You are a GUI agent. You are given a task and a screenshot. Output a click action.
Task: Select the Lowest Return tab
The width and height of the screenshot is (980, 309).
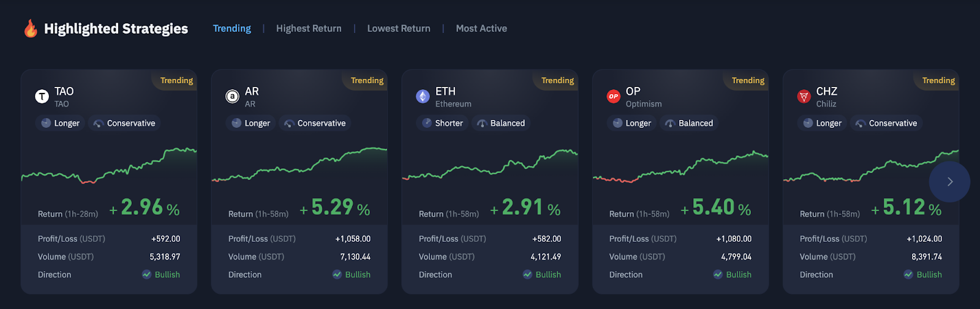pos(399,28)
